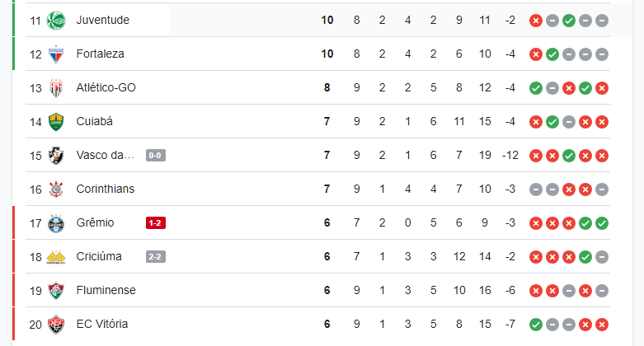Open Criciúma live score 2-2 badge

click(156, 256)
